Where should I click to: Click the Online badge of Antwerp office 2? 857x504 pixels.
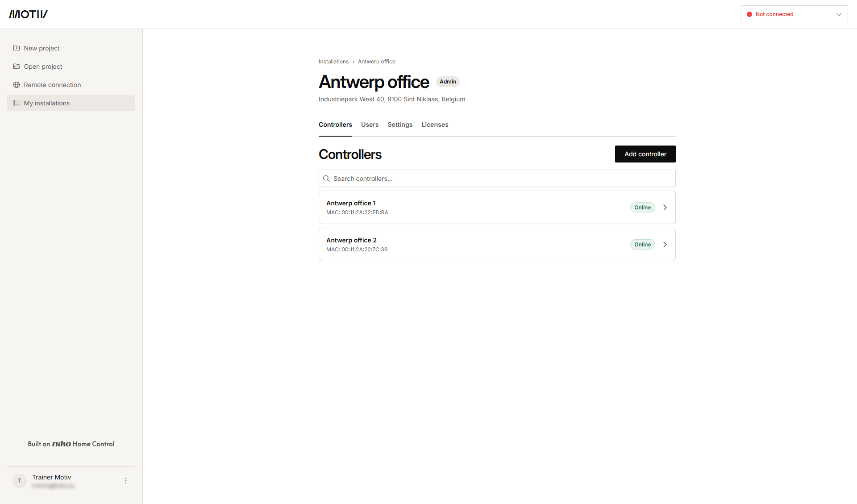point(642,245)
